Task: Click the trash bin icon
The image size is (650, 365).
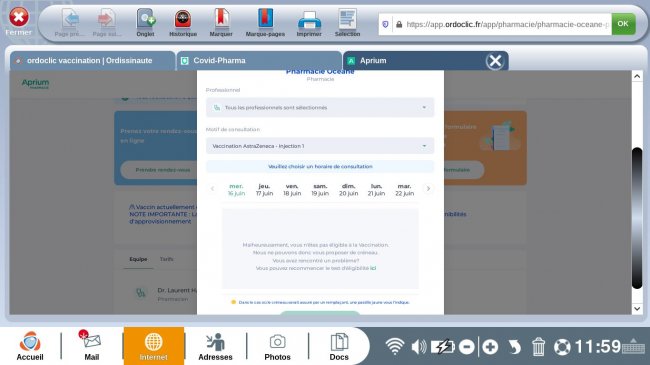Action: tap(538, 347)
